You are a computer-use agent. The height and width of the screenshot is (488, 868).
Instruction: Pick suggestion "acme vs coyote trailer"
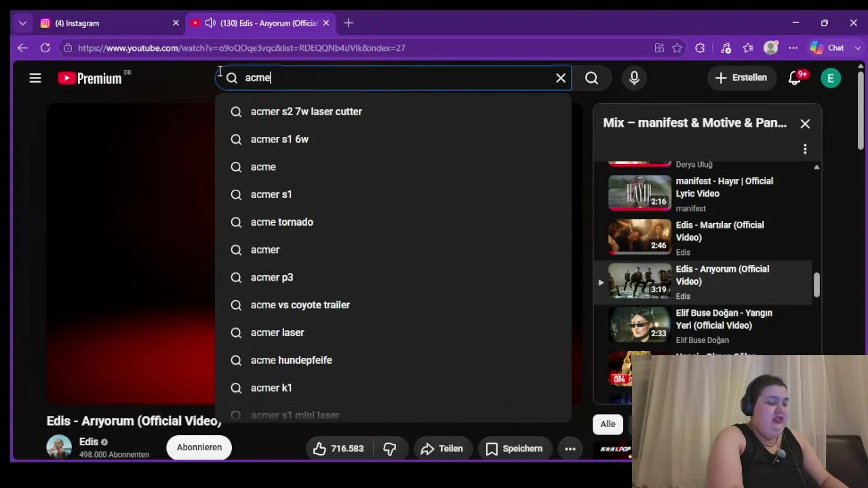pyautogui.click(x=393, y=305)
